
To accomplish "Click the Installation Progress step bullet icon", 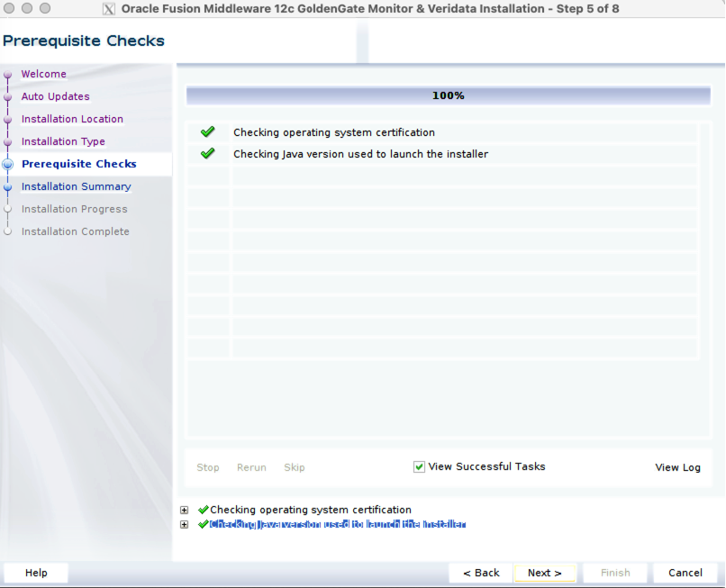I will 8,209.
